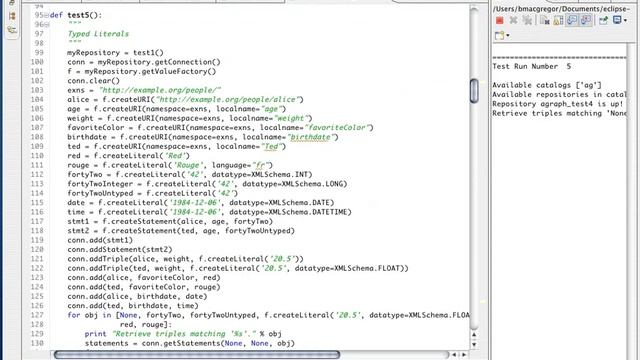
Task: Click the editor scroll-down arrow
Action: [x=474, y=344]
